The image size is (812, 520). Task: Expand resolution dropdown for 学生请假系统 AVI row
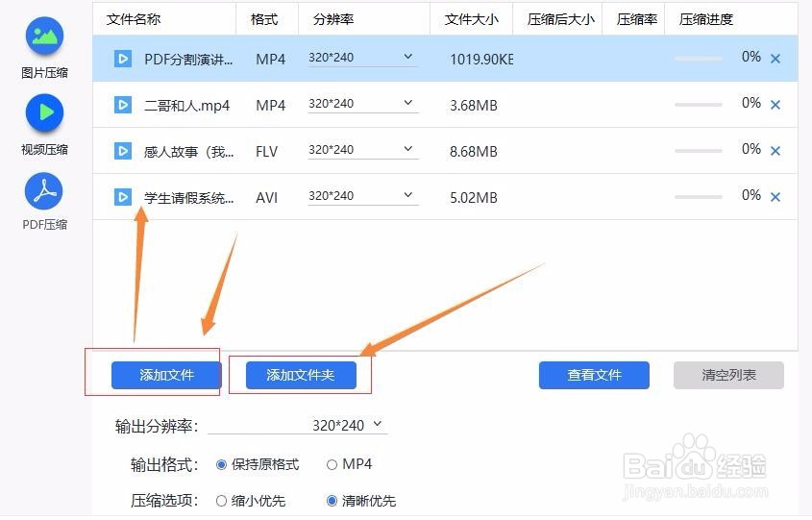(x=408, y=195)
